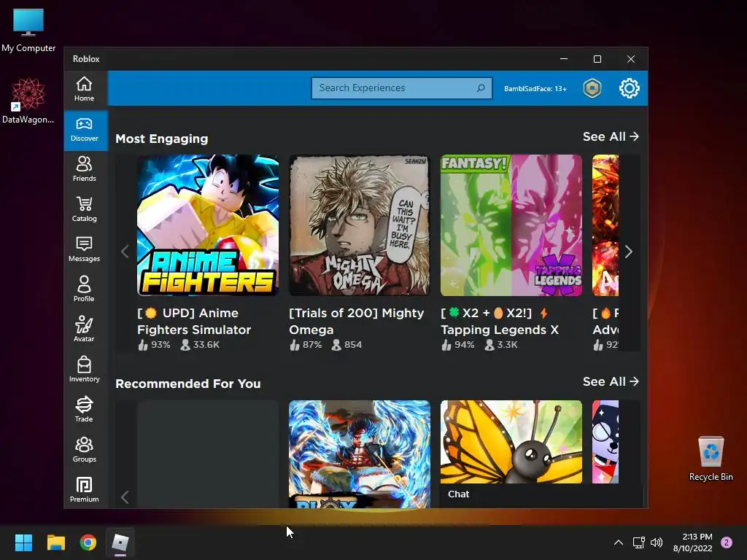
Task: Click See All for Most Engaging
Action: point(611,136)
